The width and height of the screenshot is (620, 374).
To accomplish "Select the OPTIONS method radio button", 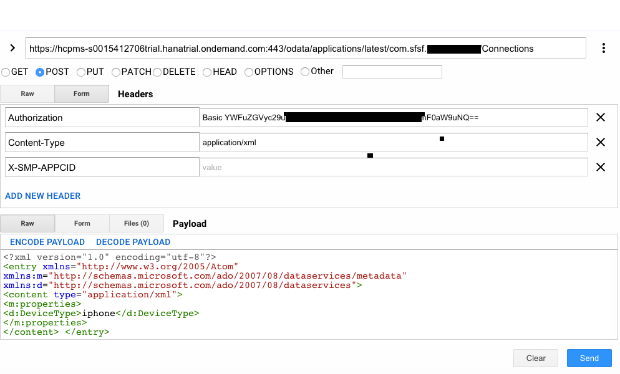I will point(249,72).
